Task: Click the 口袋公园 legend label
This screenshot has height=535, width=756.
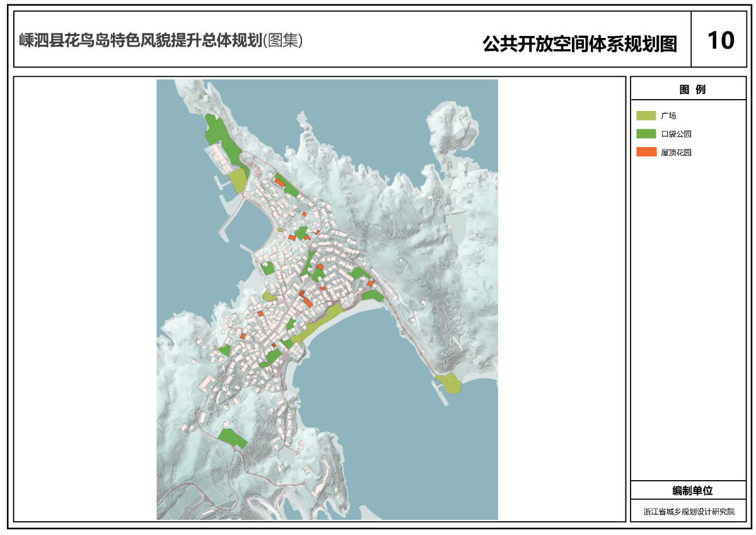Action: point(676,134)
